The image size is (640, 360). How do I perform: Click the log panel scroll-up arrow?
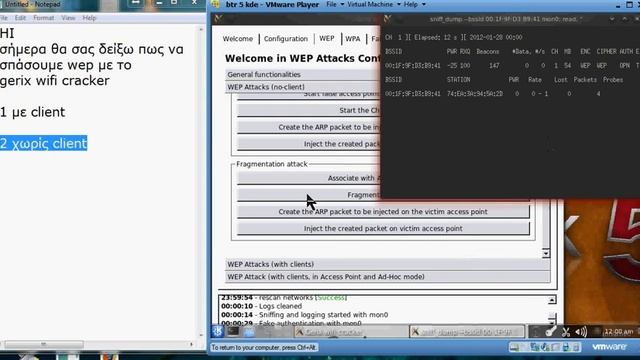pos(552,300)
